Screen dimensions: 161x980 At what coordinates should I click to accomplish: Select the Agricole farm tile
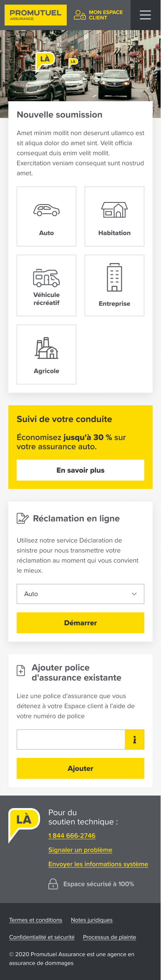coord(46,354)
